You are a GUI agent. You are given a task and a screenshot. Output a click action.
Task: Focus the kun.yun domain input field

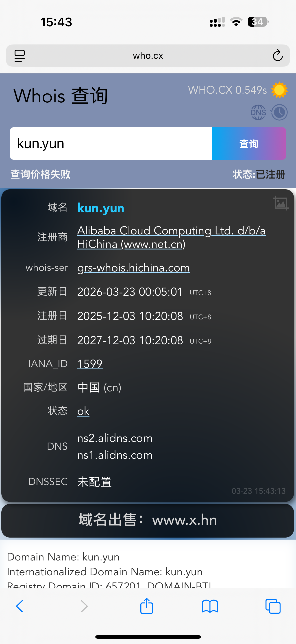111,143
